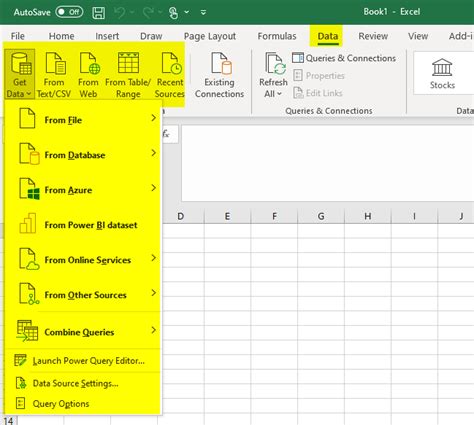
Task: Select column H header
Action: [368, 216]
